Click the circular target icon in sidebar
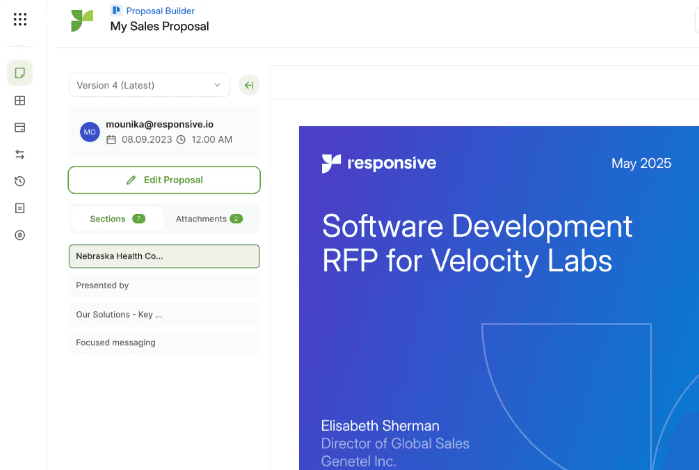The width and height of the screenshot is (699, 470). (20, 235)
